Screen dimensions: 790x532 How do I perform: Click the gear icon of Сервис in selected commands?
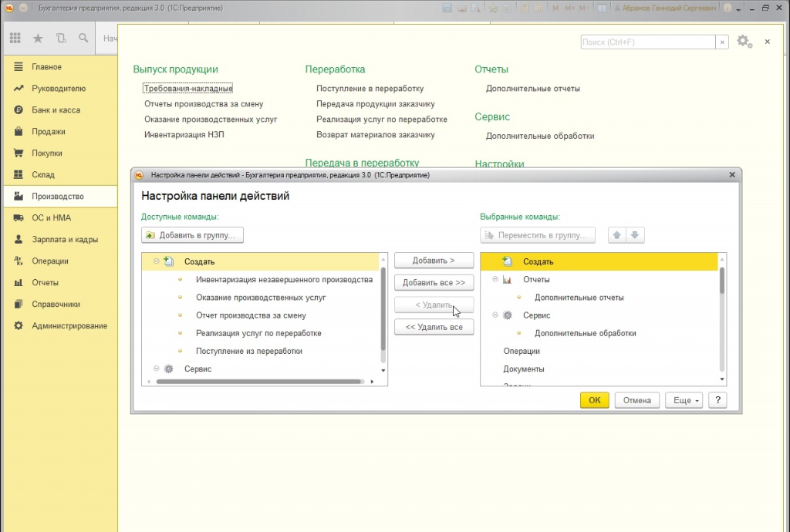tap(508, 315)
